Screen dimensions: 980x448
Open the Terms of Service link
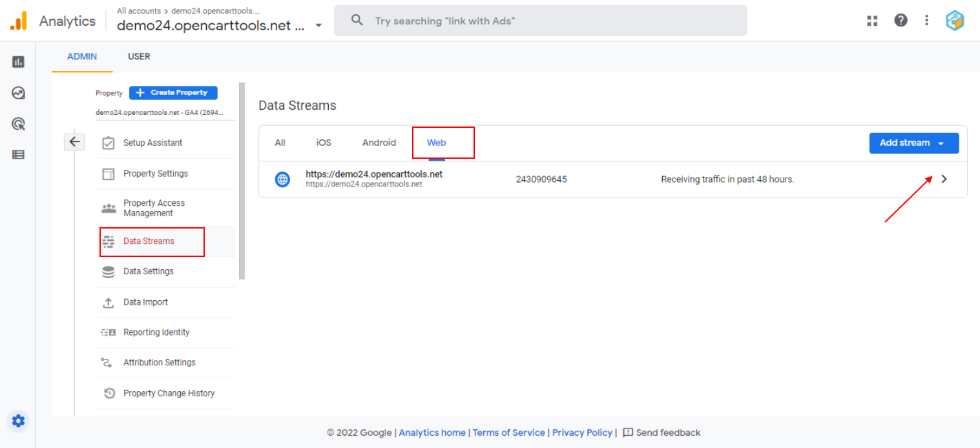pos(509,433)
